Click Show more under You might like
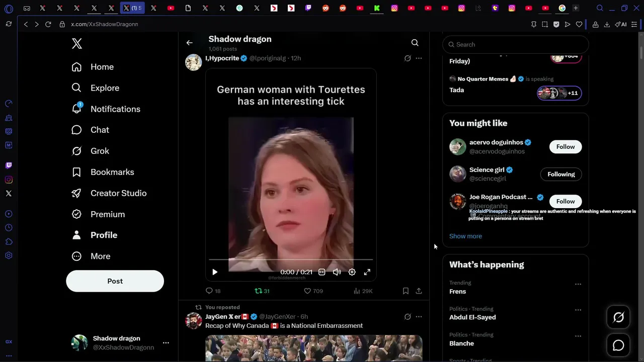This screenshot has height=362, width=644. click(465, 236)
